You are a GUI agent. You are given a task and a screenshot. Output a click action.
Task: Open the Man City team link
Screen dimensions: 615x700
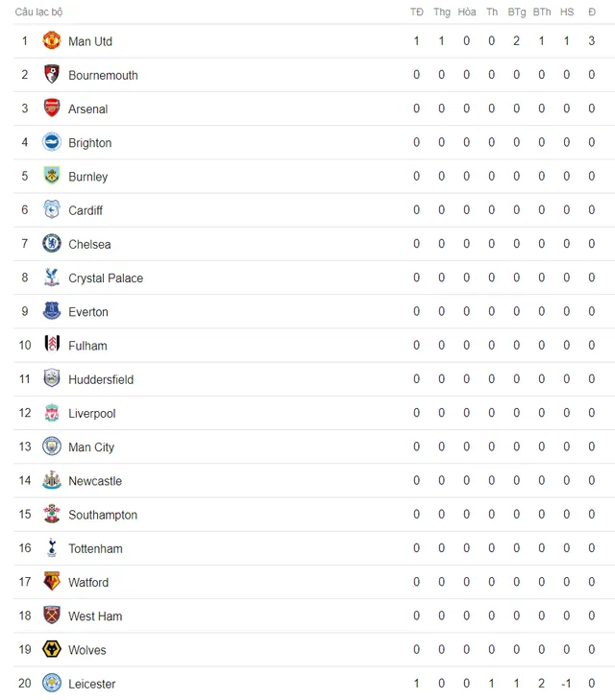91,447
